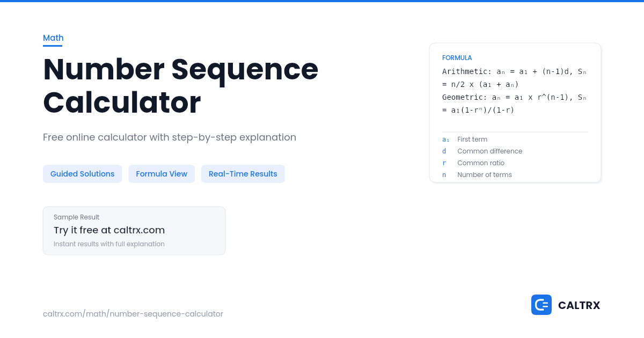Click the step-by-step explanation subtitle

pyautogui.click(x=170, y=137)
